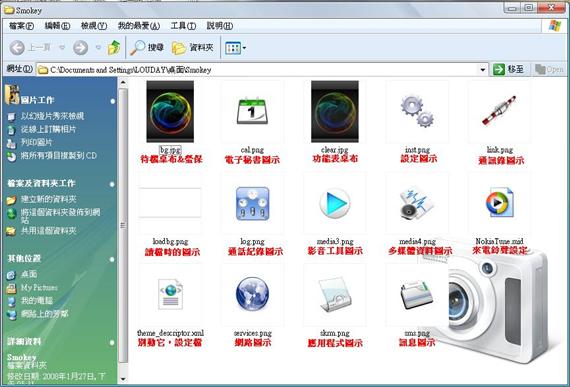The width and height of the screenshot is (570, 387).
Task: Click 以幻燈片秀來檢視 link
Action: [52, 116]
